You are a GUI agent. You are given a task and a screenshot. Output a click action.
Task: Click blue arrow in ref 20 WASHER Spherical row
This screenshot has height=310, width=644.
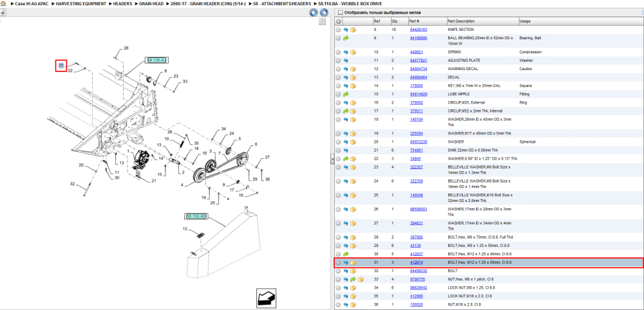click(346, 142)
